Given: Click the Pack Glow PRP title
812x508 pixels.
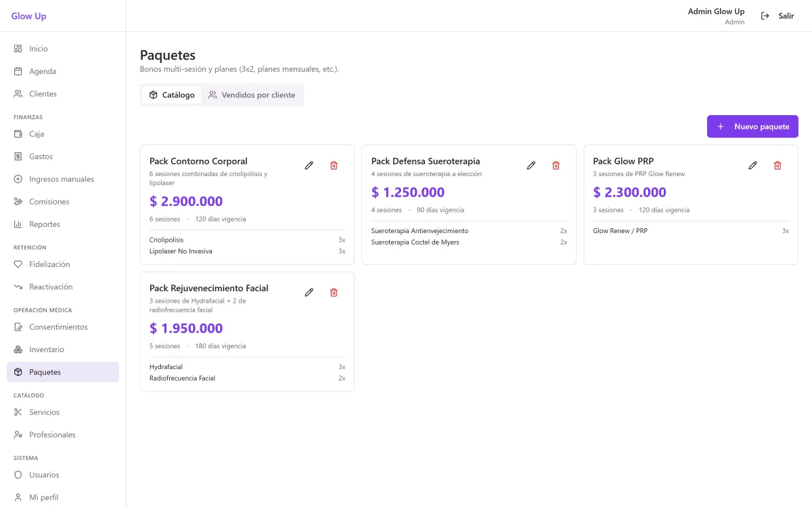Looking at the screenshot, I should click(623, 161).
